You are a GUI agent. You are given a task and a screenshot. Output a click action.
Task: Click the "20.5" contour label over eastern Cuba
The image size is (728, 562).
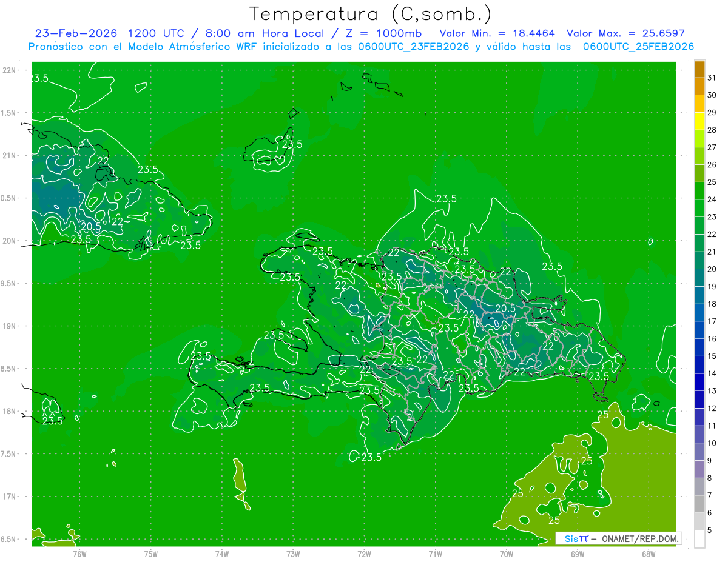[x=90, y=227]
